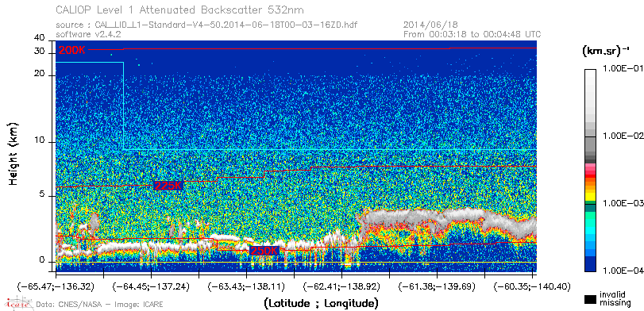
Task: Click the 200K temperature contour label
Action: click(x=72, y=51)
